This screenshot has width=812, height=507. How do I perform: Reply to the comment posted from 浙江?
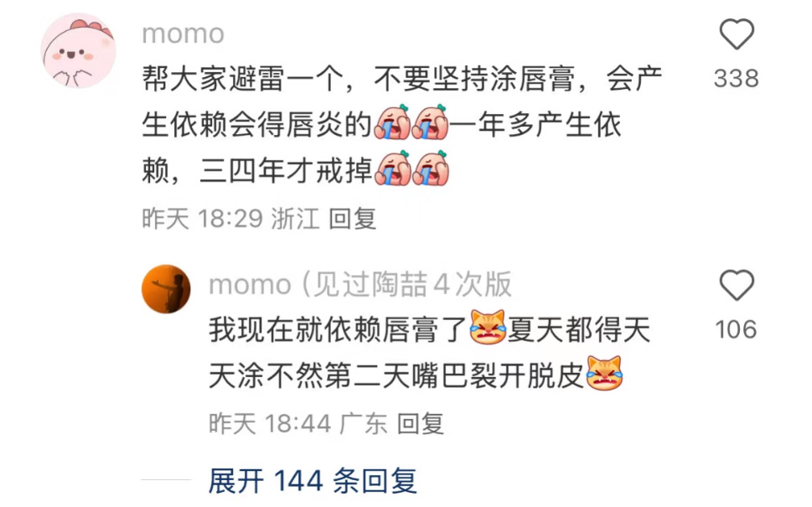(x=353, y=219)
